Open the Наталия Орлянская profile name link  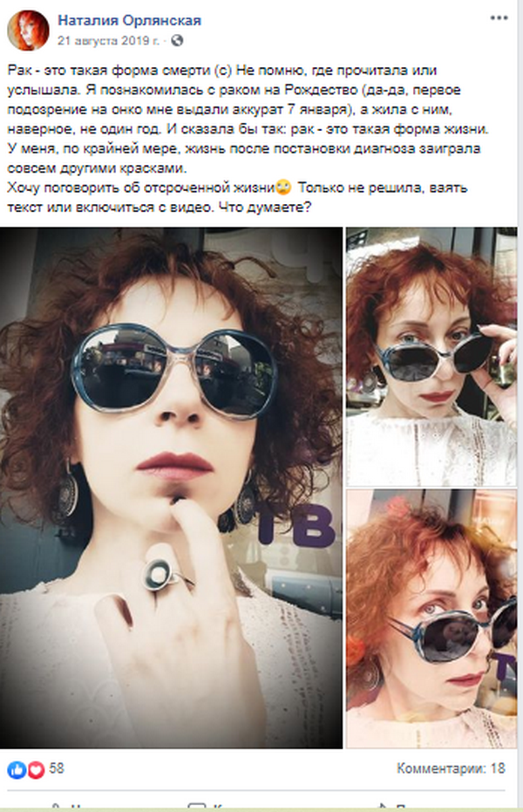click(x=129, y=20)
